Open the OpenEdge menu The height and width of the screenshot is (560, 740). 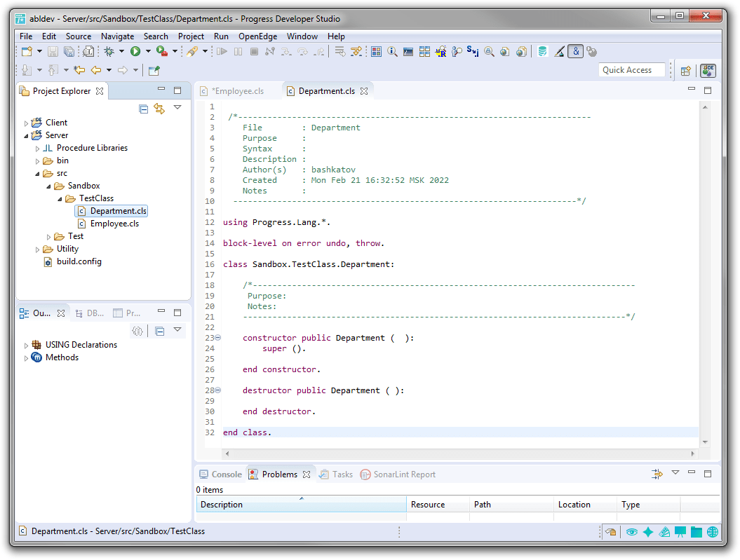click(257, 36)
